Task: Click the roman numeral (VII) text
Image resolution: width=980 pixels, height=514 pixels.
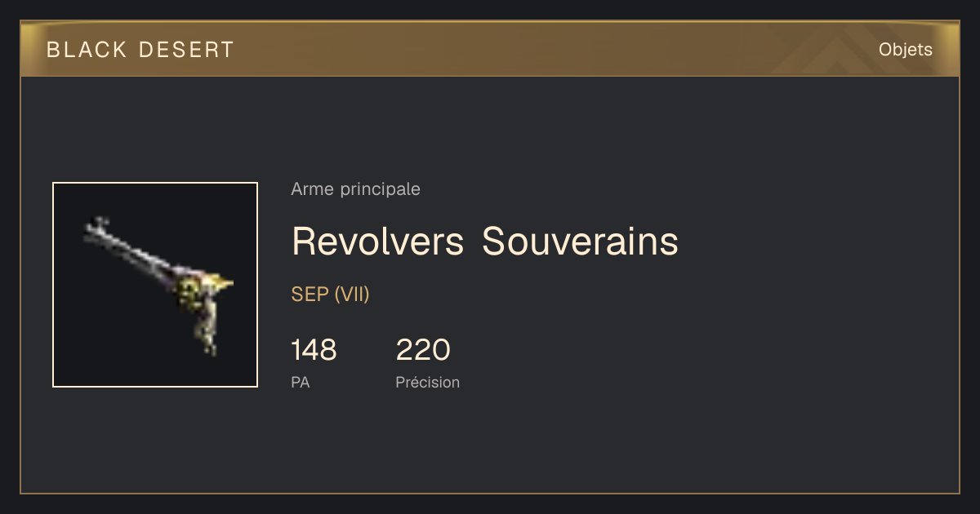Action: click(352, 295)
